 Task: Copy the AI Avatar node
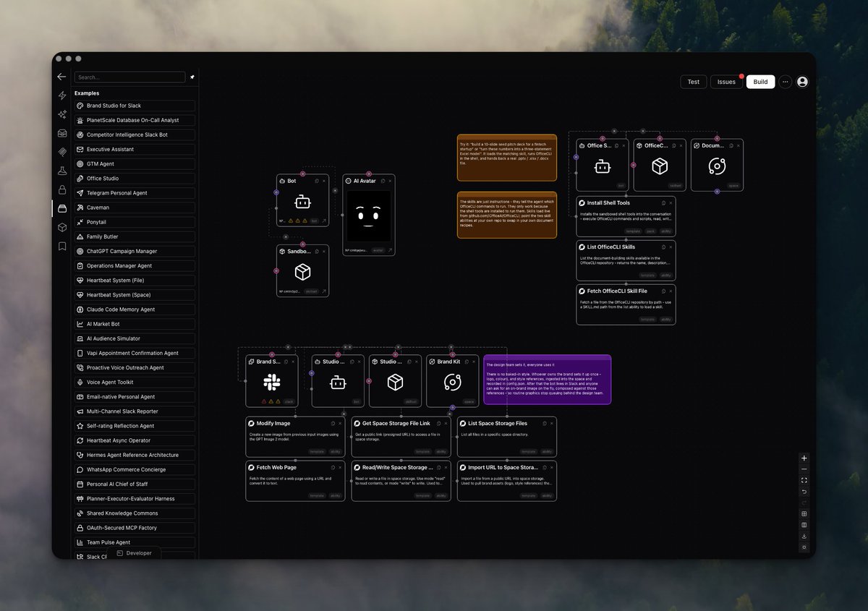pyautogui.click(x=383, y=181)
